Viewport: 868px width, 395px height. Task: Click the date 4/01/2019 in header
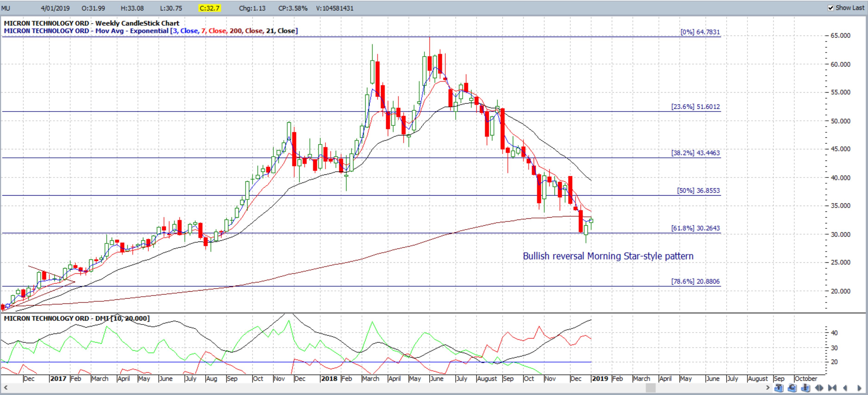tap(55, 8)
